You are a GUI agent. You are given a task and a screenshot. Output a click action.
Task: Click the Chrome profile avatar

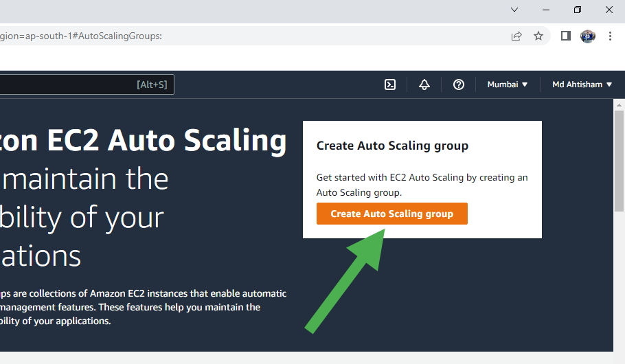click(x=588, y=36)
